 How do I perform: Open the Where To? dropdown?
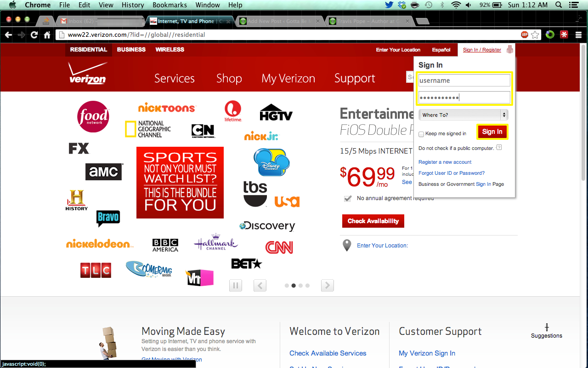click(x=464, y=115)
